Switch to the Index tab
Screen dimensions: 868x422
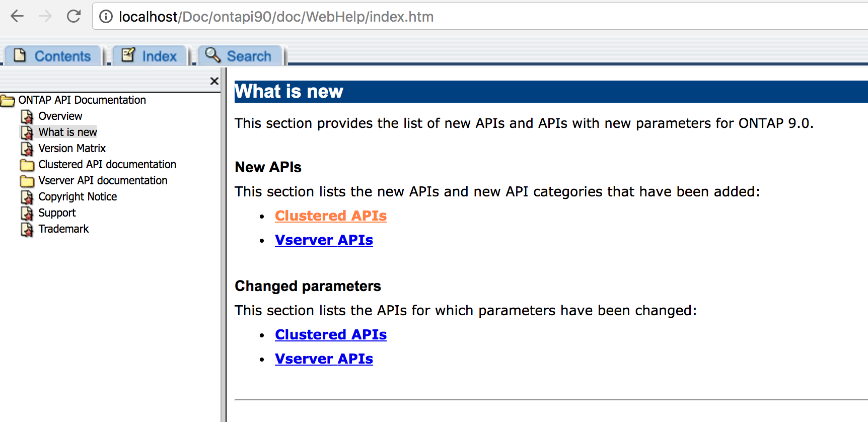[x=150, y=56]
